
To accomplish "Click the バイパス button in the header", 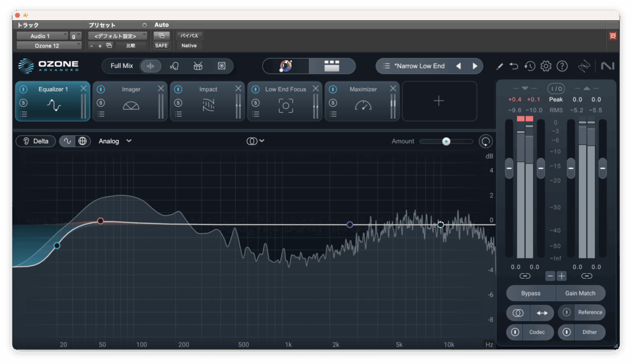I will click(189, 36).
